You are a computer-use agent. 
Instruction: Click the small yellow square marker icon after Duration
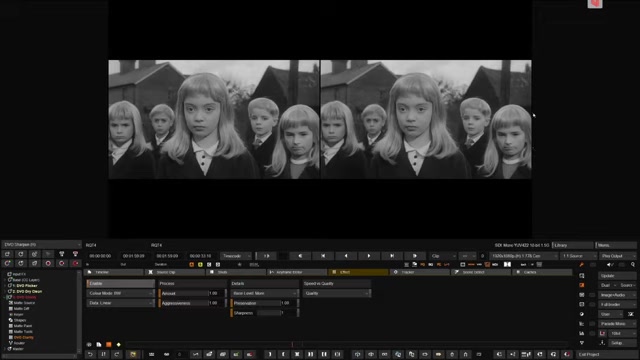pos(200,264)
